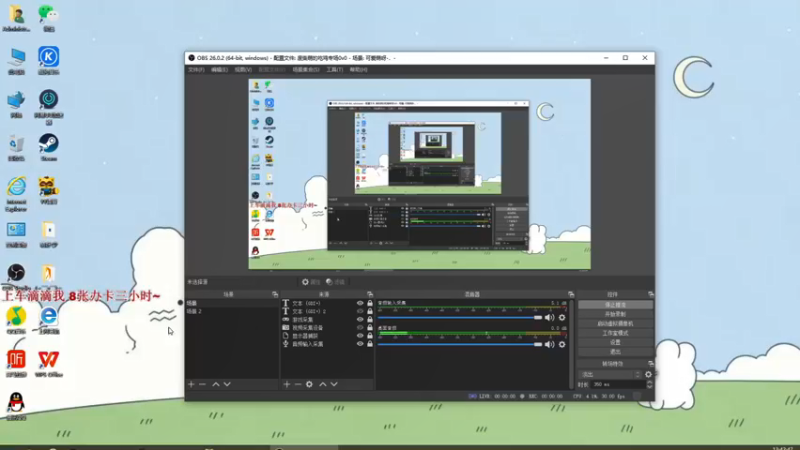Remove the selected scene with the minus icon

pos(203,384)
